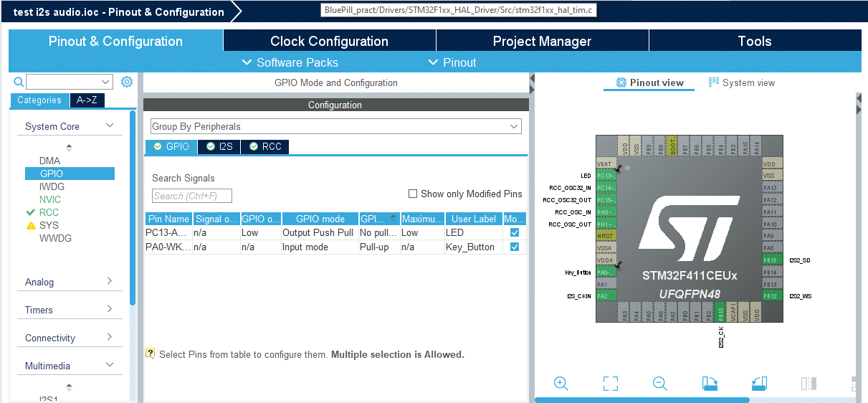Viewport: 868px width, 403px height.
Task: Rotate the chip counter-clockwise
Action: pyautogui.click(x=759, y=384)
